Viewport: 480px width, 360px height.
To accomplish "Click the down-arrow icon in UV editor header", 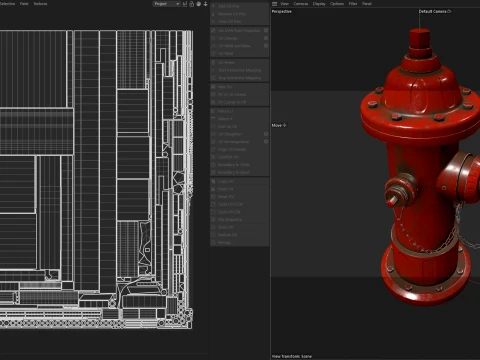I will pos(205,4).
